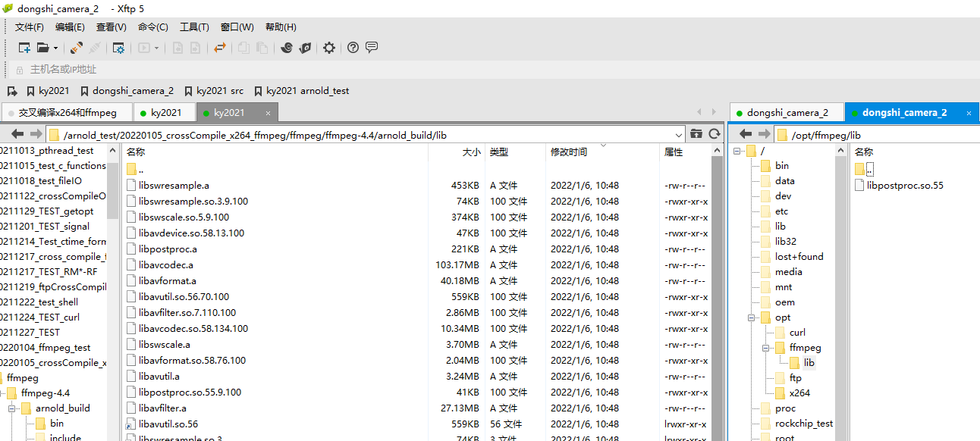Open help via the question mark icon
Image resolution: width=980 pixels, height=441 pixels.
pyautogui.click(x=352, y=47)
